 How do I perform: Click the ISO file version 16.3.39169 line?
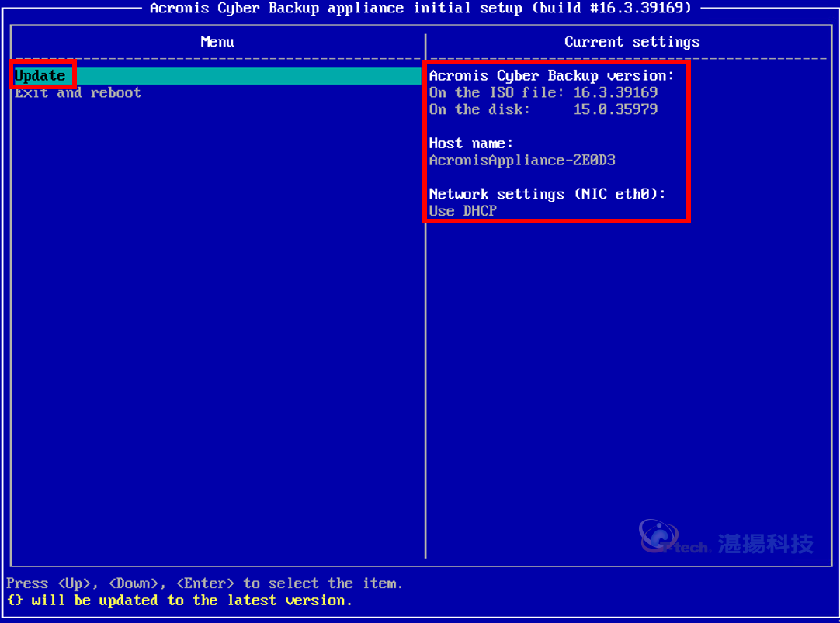[x=543, y=92]
